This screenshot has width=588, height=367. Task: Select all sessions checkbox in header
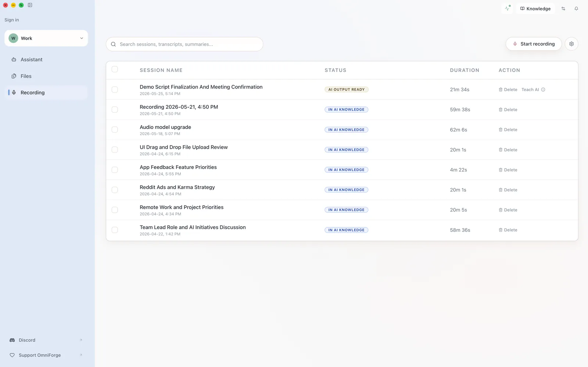click(115, 69)
